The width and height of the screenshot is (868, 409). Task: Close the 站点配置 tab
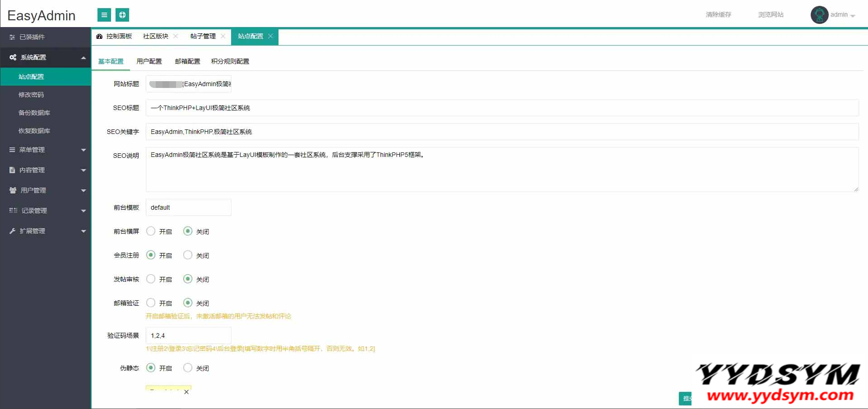coord(270,36)
